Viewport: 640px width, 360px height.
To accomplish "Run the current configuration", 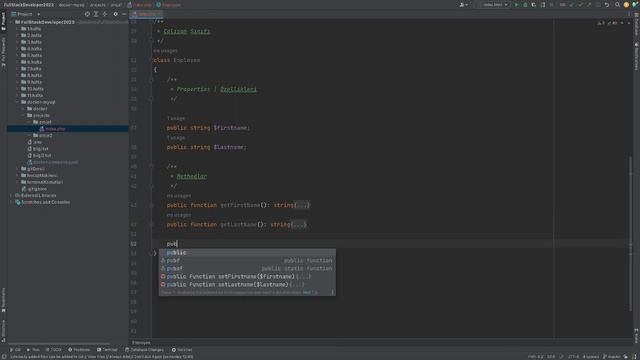I will pyautogui.click(x=516, y=5).
